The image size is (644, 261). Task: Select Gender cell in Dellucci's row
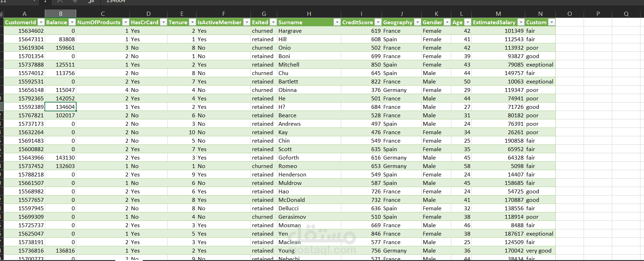click(437, 208)
